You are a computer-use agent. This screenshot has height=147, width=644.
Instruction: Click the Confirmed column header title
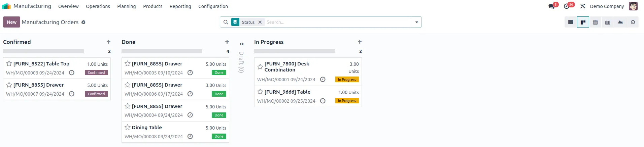[17, 42]
